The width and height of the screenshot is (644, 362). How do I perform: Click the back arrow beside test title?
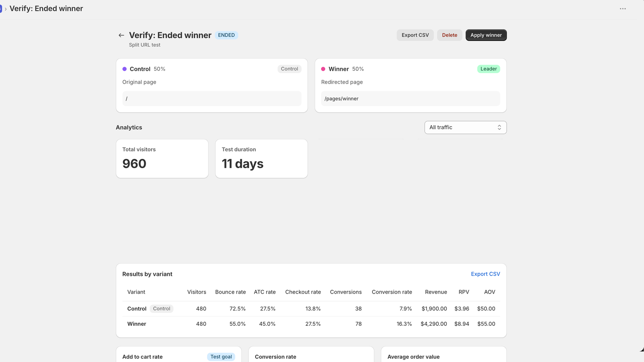(121, 35)
